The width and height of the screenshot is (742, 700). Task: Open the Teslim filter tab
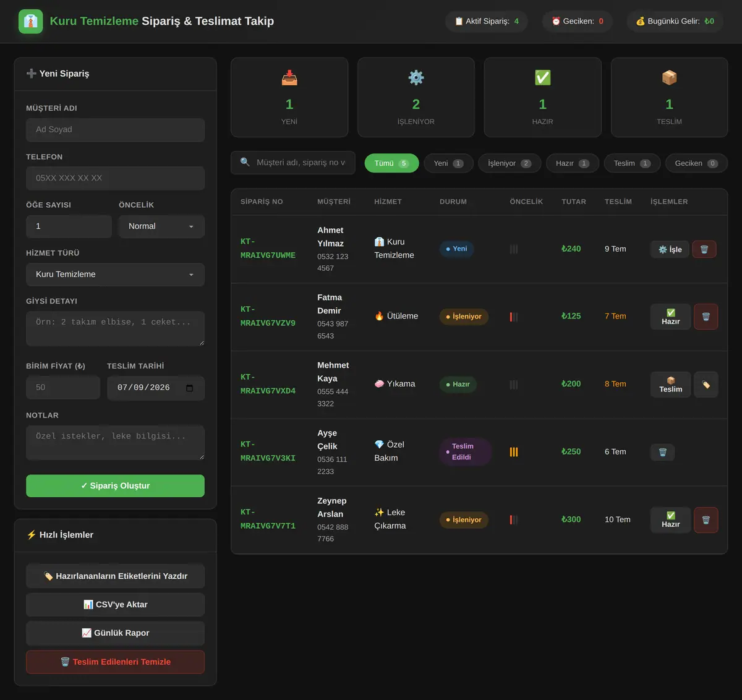(632, 163)
